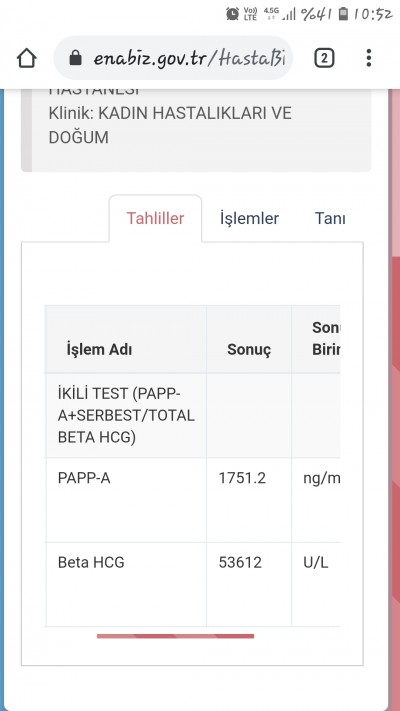Click the enabiz.gov.tr address bar
Image resolution: width=400 pixels, height=711 pixels.
[x=173, y=58]
